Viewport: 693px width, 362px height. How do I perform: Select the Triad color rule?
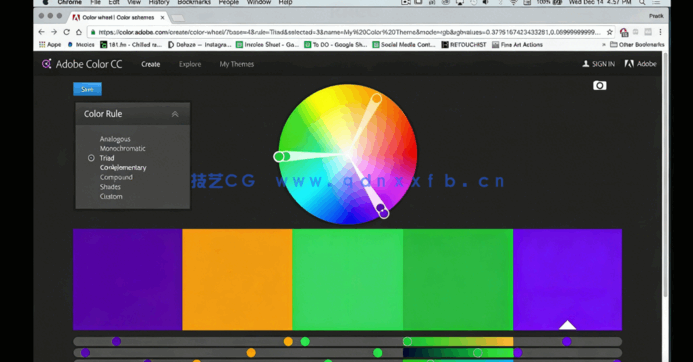coord(107,158)
